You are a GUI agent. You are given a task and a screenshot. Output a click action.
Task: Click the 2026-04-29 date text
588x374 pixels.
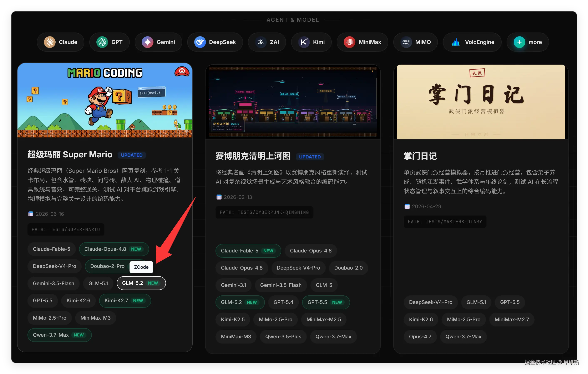tap(426, 207)
